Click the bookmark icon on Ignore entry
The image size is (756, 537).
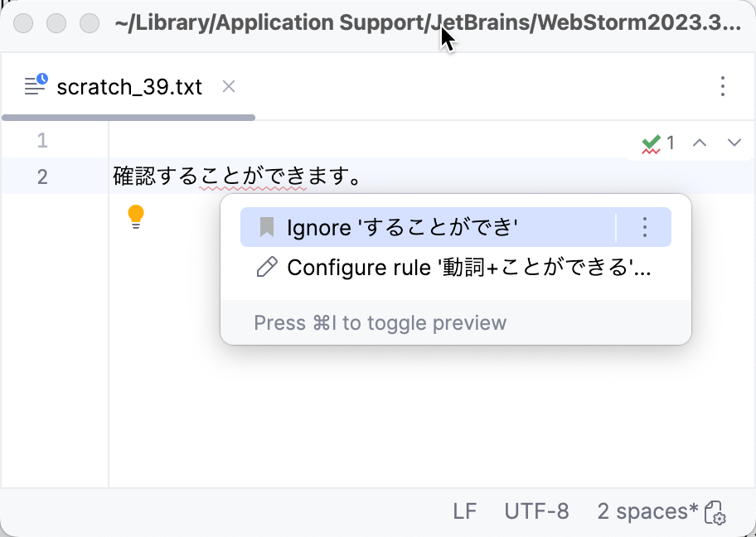coord(264,227)
